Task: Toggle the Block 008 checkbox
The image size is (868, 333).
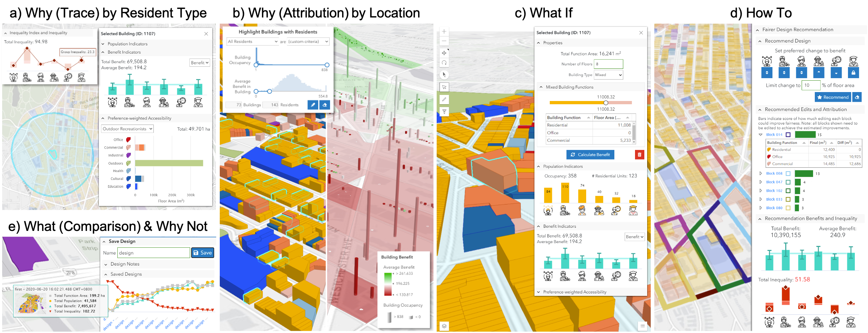Action: [788, 173]
